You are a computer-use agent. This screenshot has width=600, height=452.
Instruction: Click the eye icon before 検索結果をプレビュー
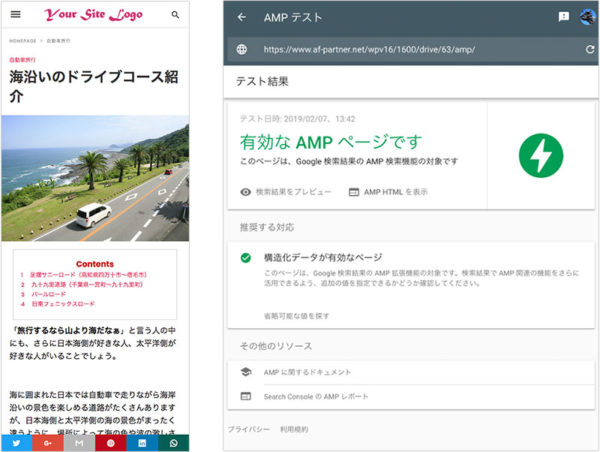coord(245,192)
